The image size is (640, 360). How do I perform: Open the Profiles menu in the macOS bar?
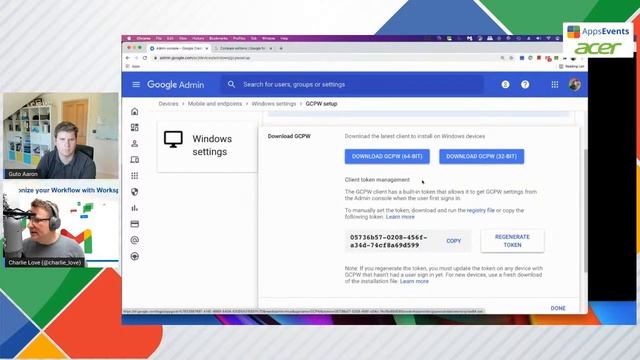click(x=239, y=38)
